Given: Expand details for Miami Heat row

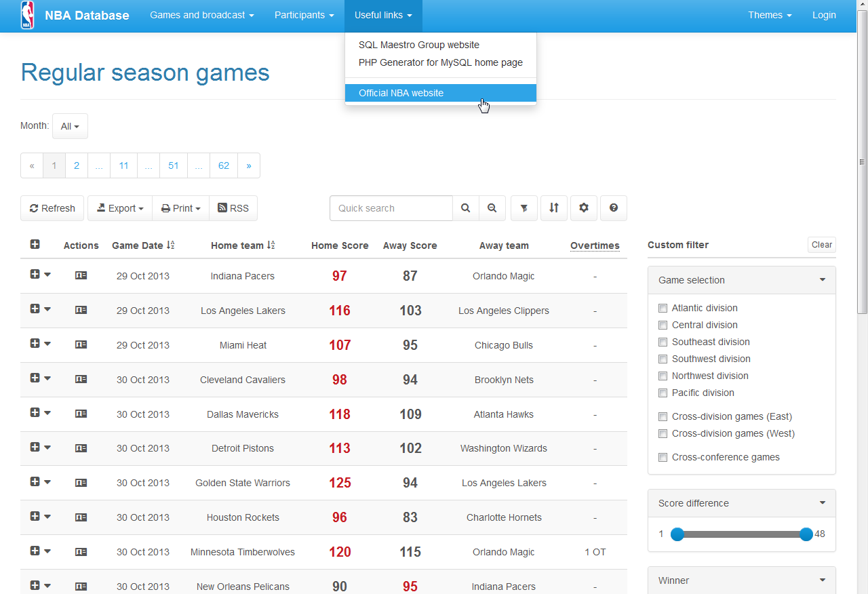Looking at the screenshot, I should tap(35, 343).
